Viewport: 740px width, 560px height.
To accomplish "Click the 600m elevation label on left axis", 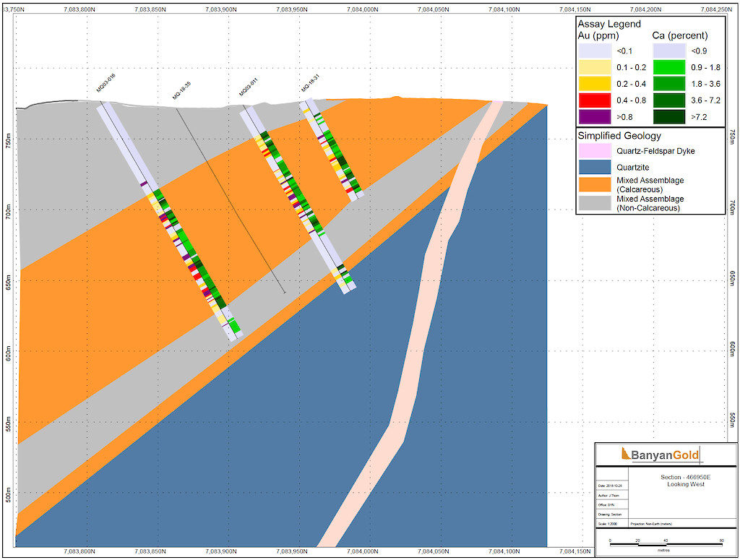I will (9, 352).
